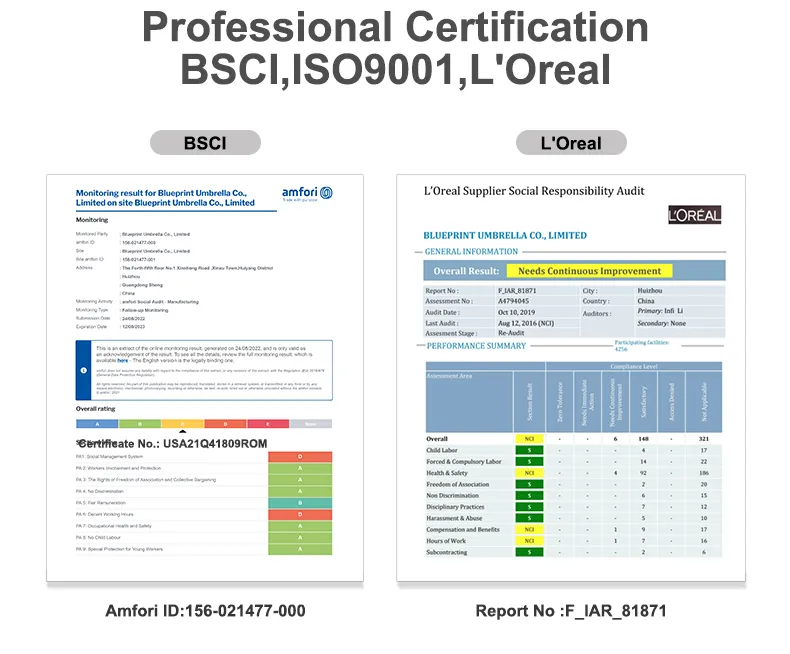790x654 pixels.
Task: Click the 'Disciplinary Practices' row label
Action: [x=455, y=507]
